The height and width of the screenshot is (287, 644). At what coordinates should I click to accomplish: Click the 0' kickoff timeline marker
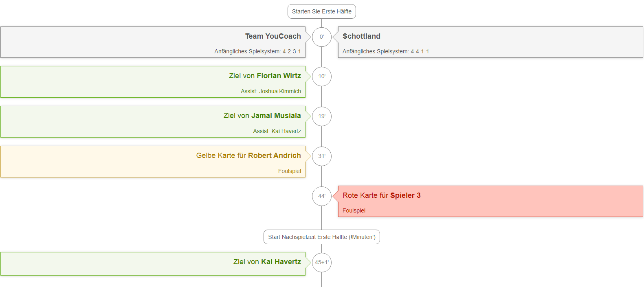322,37
